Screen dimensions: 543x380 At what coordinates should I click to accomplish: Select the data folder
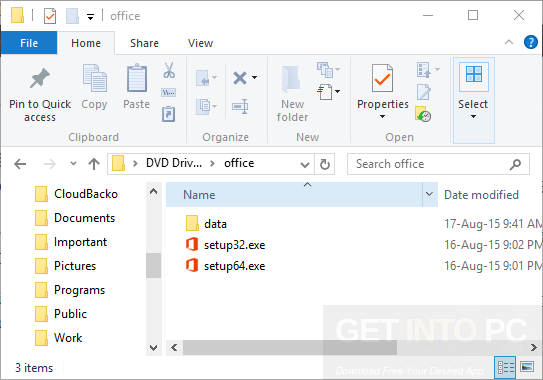215,224
